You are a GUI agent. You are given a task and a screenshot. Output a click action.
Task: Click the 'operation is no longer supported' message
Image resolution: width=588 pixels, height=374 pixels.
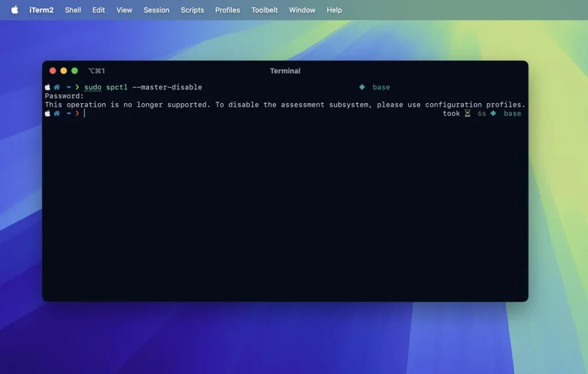138,105
